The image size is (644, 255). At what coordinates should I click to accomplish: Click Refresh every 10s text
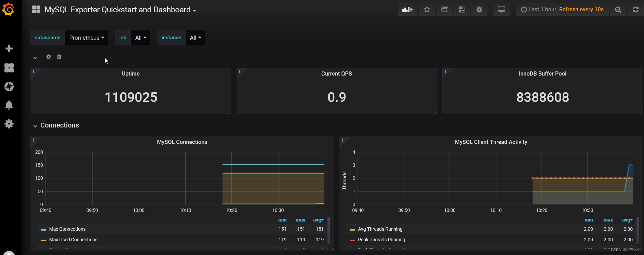click(x=581, y=10)
